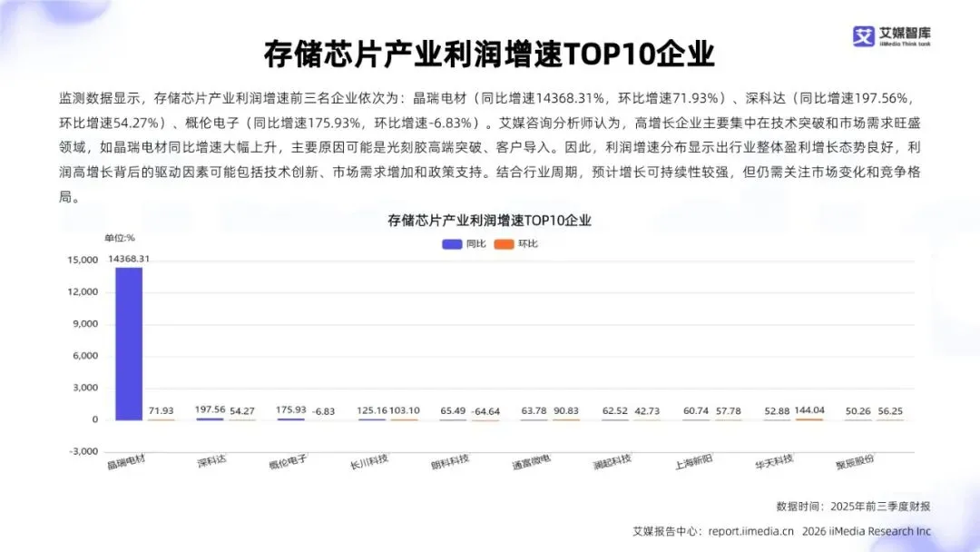Click the 50.26 value label

858,410
